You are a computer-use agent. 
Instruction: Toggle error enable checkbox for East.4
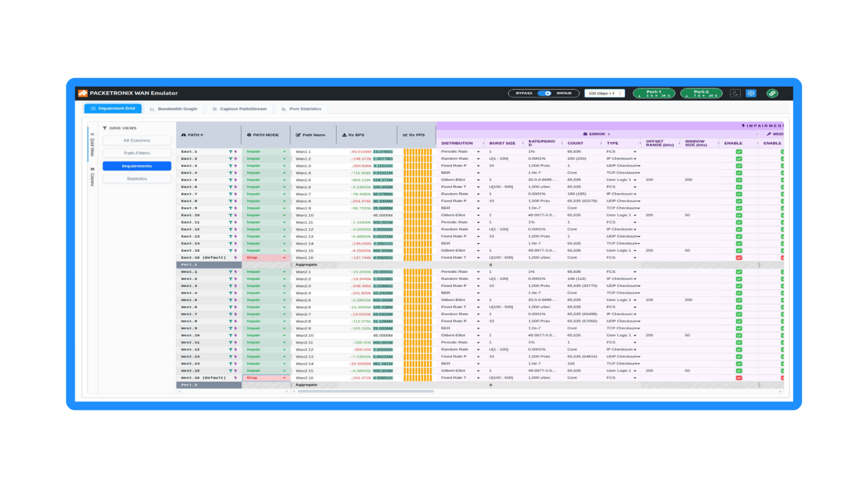[739, 173]
